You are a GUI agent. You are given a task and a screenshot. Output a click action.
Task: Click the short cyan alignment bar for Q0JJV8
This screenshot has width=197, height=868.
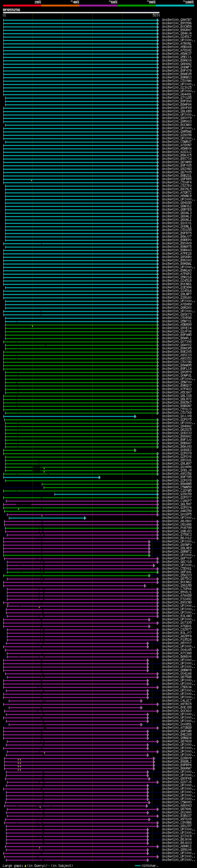70,417
